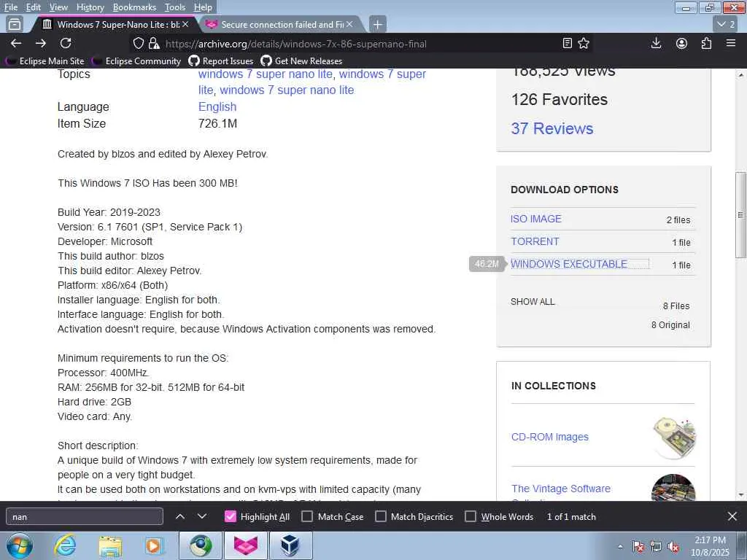The width and height of the screenshot is (747, 560).
Task: Launch Internet Explorer from taskbar
Action: 65,545
